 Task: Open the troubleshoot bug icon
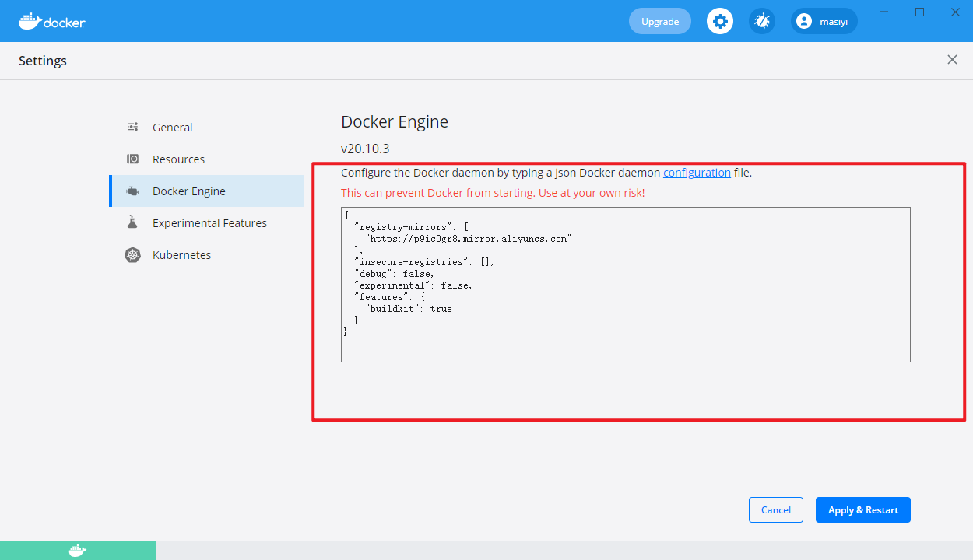[762, 21]
